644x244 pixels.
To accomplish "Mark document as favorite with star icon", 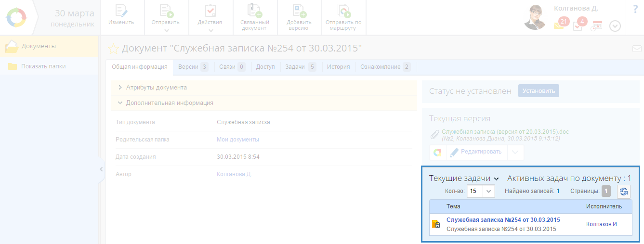I will tap(113, 49).
